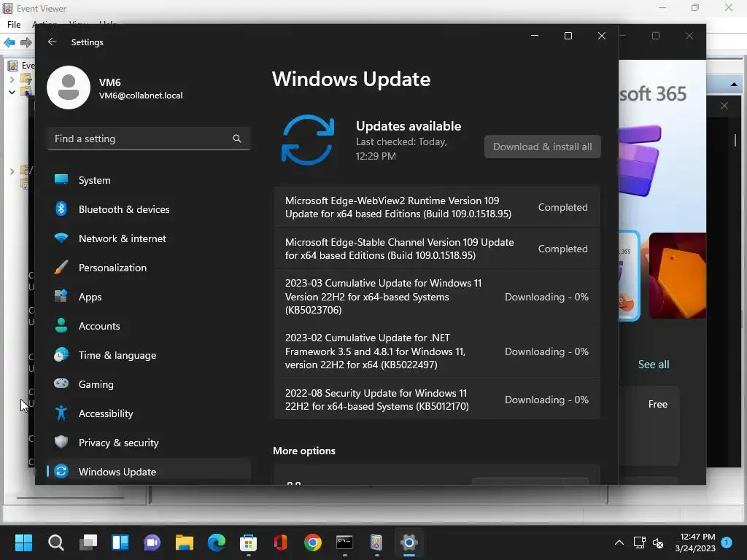Click the Windows Update sync arrows icon
Viewport: 747px width, 560px height.
click(308, 140)
